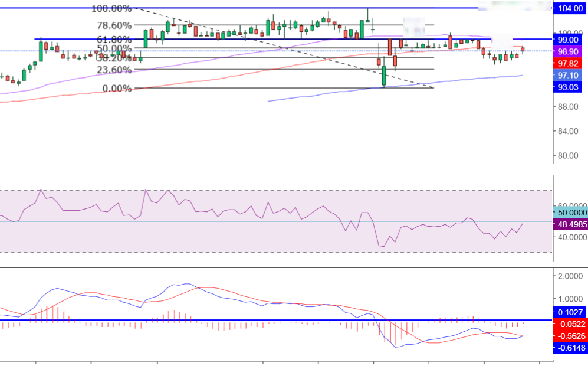Select the 23.60% Fibonacci retracement label
The height and width of the screenshot is (366, 588).
tap(114, 70)
